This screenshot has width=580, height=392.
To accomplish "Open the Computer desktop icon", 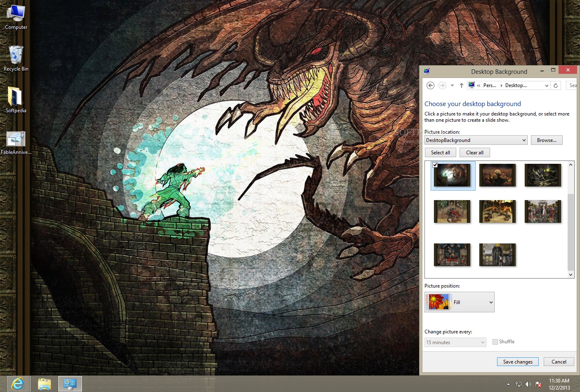I will pyautogui.click(x=16, y=17).
